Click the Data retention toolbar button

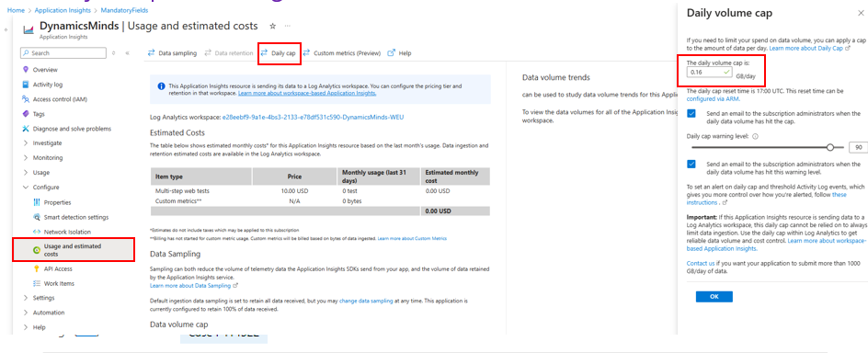tap(229, 53)
